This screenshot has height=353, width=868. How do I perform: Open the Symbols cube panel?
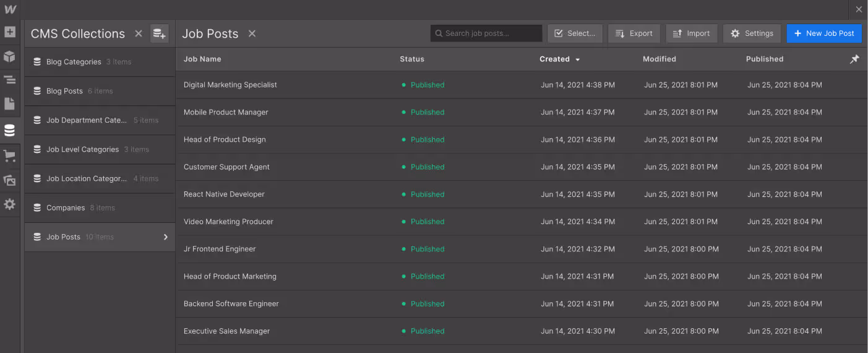(9, 56)
